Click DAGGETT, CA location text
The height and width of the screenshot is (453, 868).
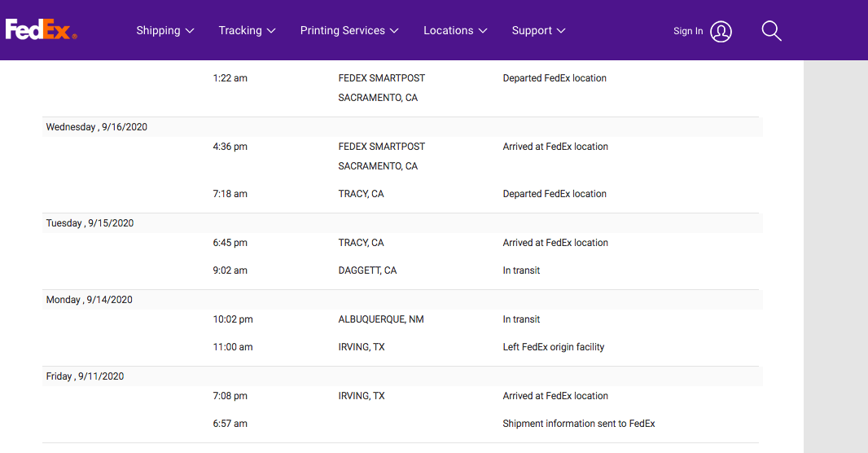[x=367, y=270]
